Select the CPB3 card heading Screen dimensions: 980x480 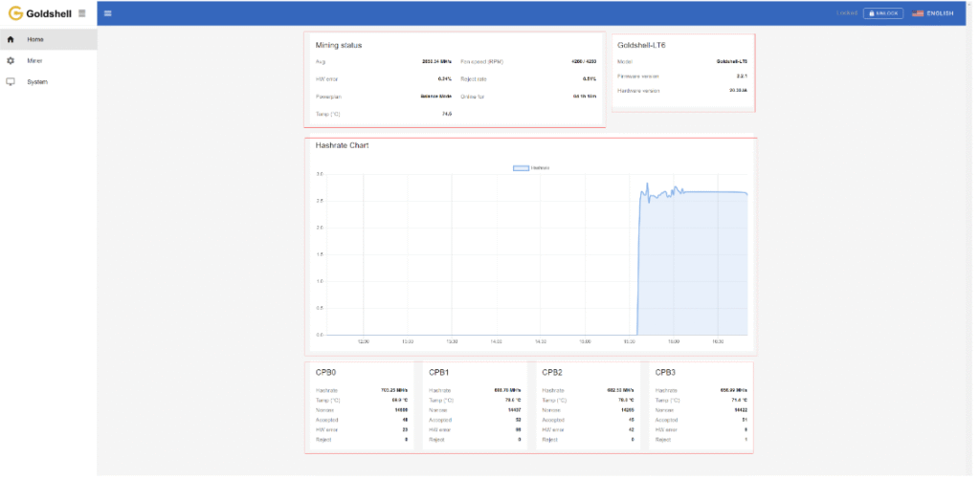coord(665,372)
